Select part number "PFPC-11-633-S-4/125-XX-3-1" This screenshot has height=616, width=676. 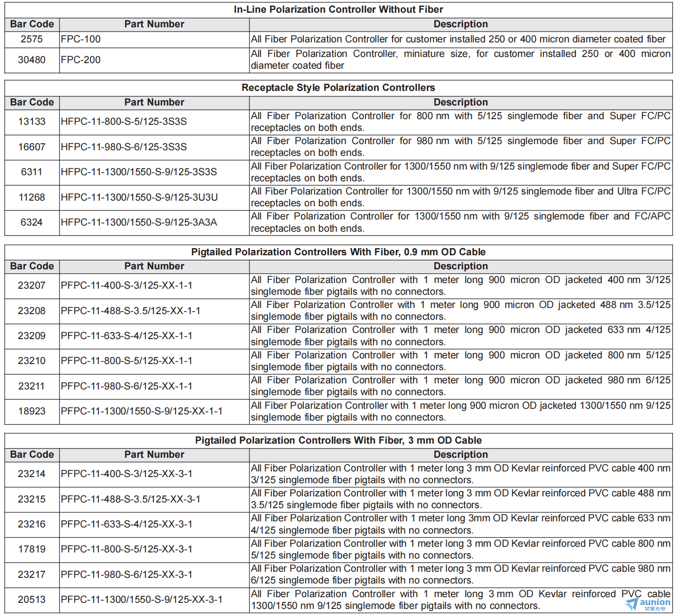(127, 524)
